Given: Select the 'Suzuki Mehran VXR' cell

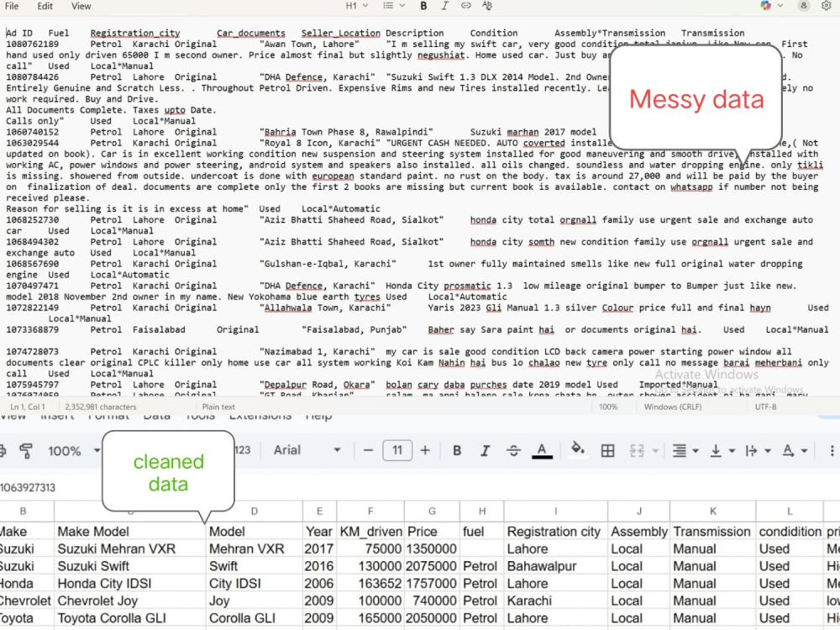Looking at the screenshot, I should (x=129, y=549).
